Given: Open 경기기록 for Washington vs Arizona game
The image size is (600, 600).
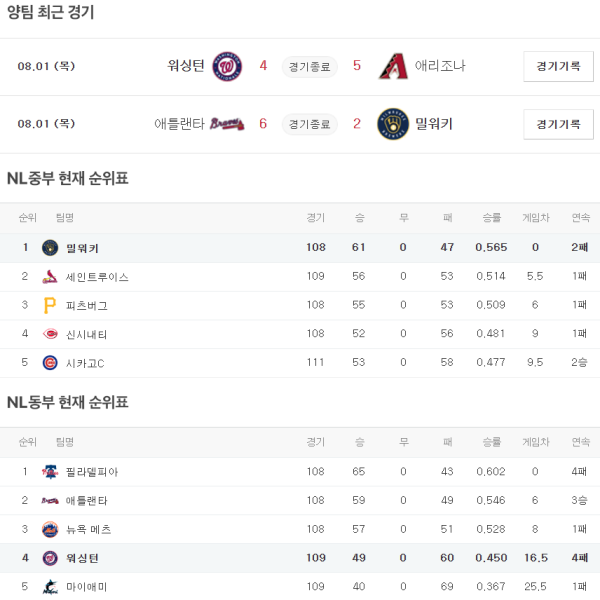Looking at the screenshot, I should [558, 66].
